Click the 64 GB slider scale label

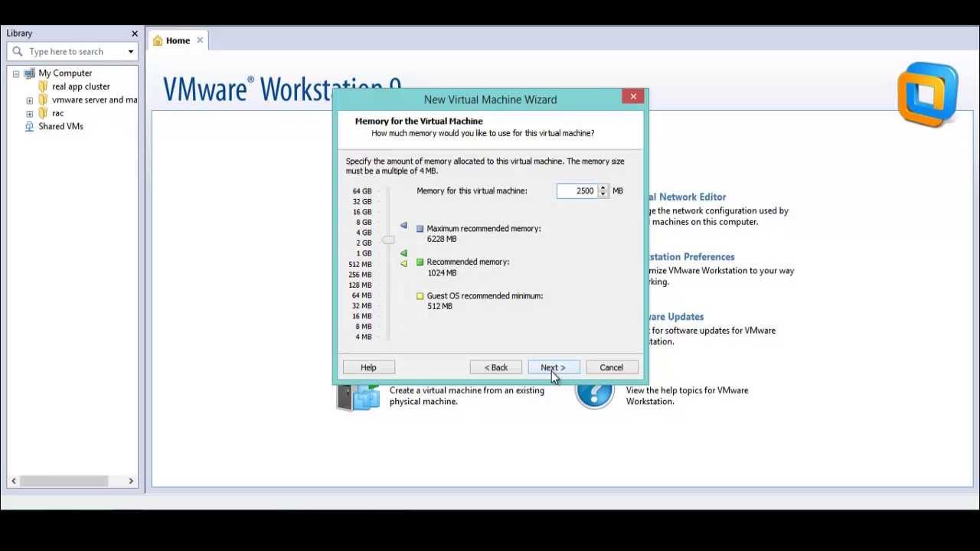pyautogui.click(x=362, y=191)
